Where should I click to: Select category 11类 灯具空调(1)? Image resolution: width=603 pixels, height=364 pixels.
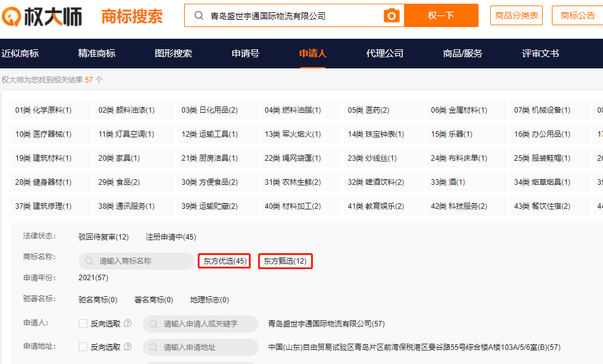click(134, 134)
